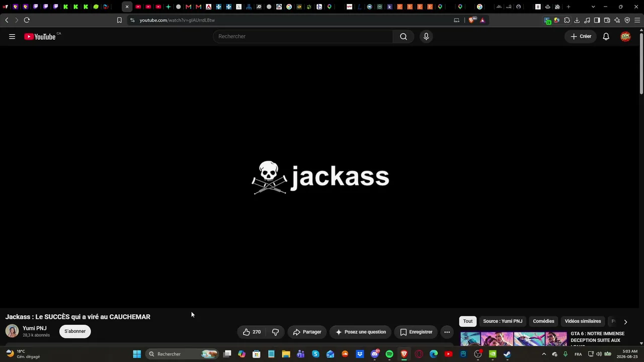Open the browser extensions puzzle icon

pyautogui.click(x=567, y=20)
